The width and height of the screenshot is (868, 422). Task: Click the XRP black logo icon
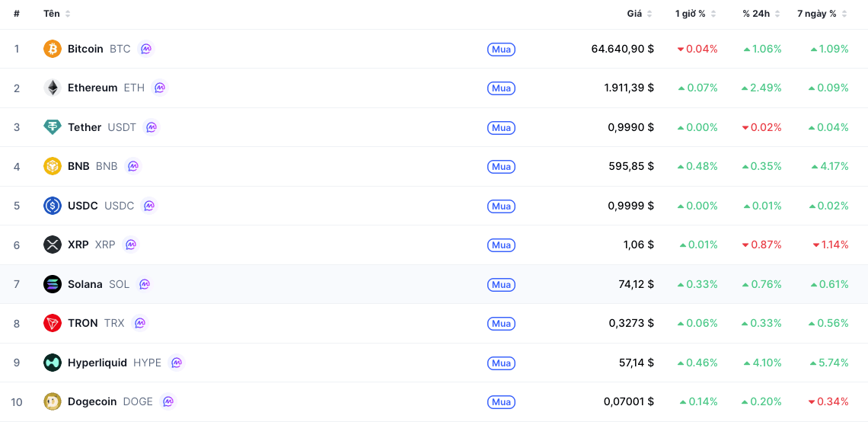click(53, 245)
